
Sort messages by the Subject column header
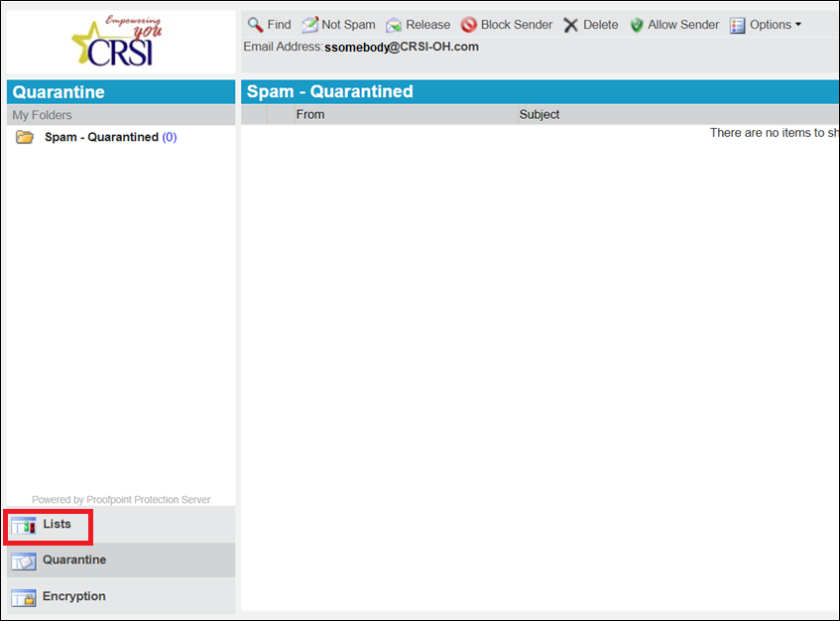(x=540, y=114)
